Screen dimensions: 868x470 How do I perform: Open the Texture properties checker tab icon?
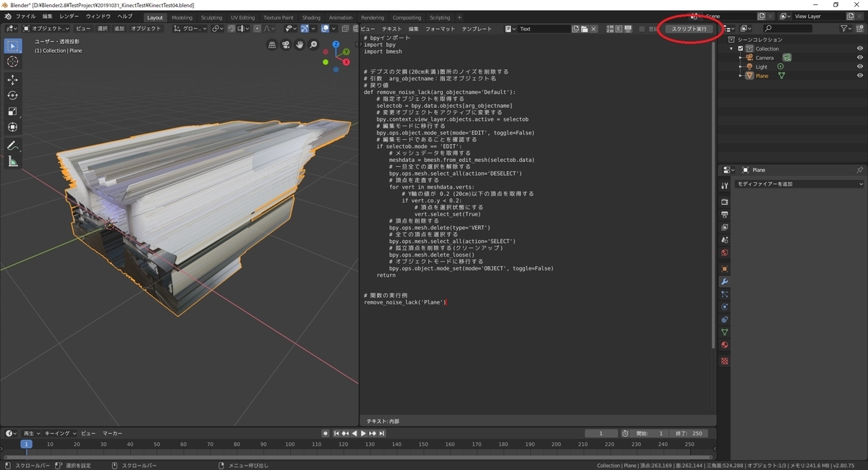[x=724, y=361]
